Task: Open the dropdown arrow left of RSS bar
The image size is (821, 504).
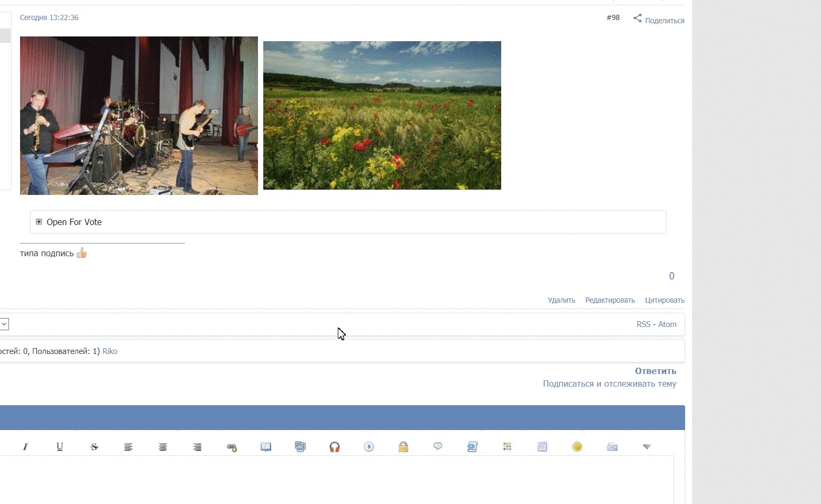Action: point(4,324)
